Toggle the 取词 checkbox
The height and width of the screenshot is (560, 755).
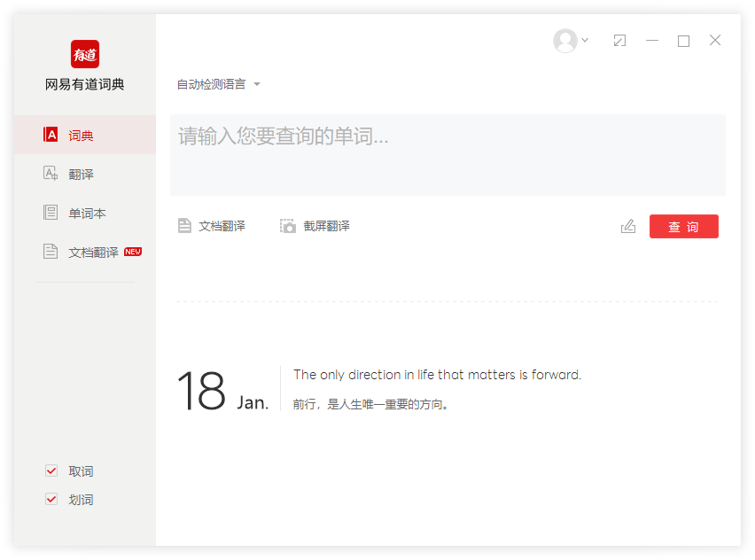tap(51, 471)
